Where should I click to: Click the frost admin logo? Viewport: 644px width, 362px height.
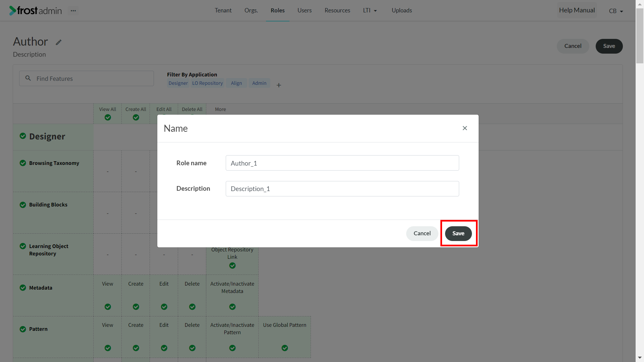36,11
